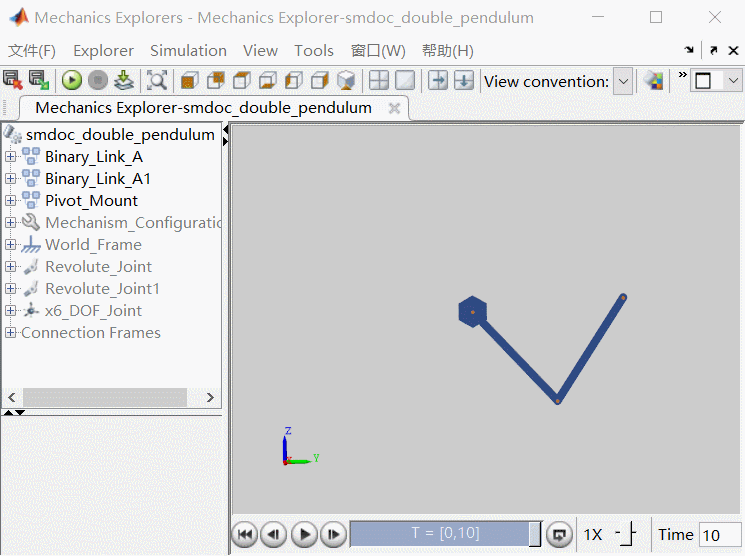Play the pendulum animation

304,535
